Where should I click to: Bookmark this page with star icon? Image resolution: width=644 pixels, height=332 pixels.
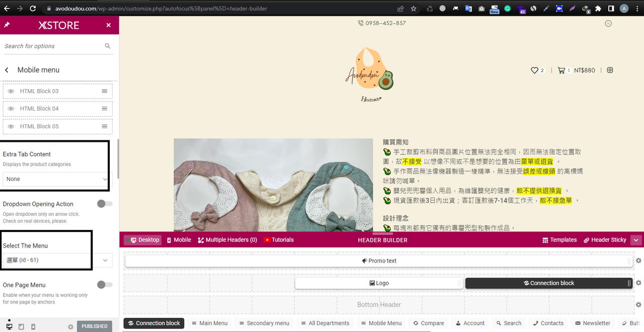pyautogui.click(x=414, y=9)
